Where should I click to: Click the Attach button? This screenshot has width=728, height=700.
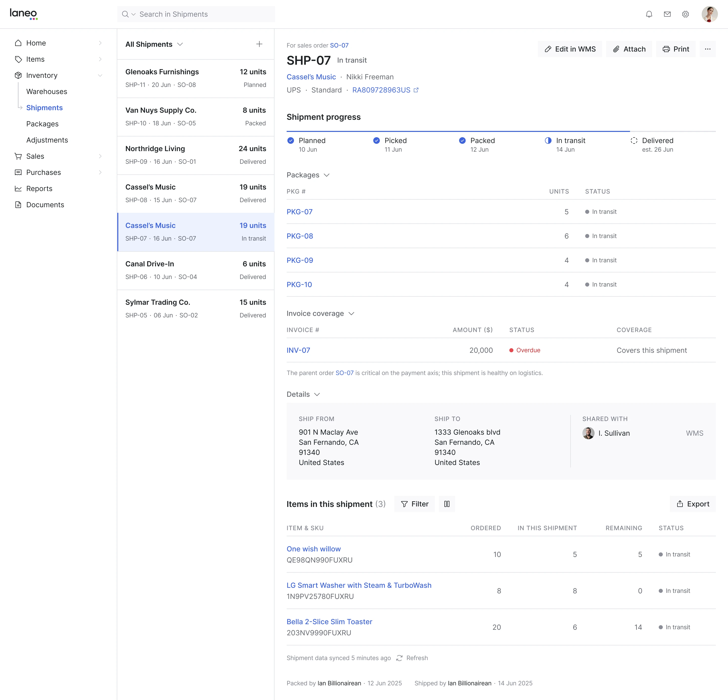629,49
